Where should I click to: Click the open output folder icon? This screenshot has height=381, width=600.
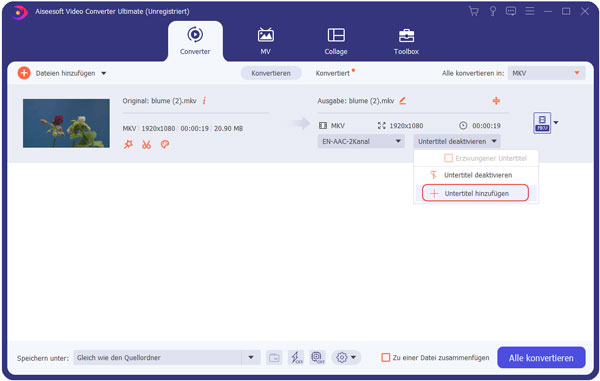pyautogui.click(x=274, y=358)
